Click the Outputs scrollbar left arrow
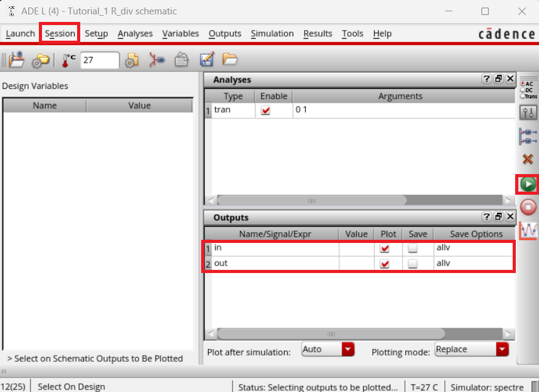The height and width of the screenshot is (392, 539). pos(211,334)
